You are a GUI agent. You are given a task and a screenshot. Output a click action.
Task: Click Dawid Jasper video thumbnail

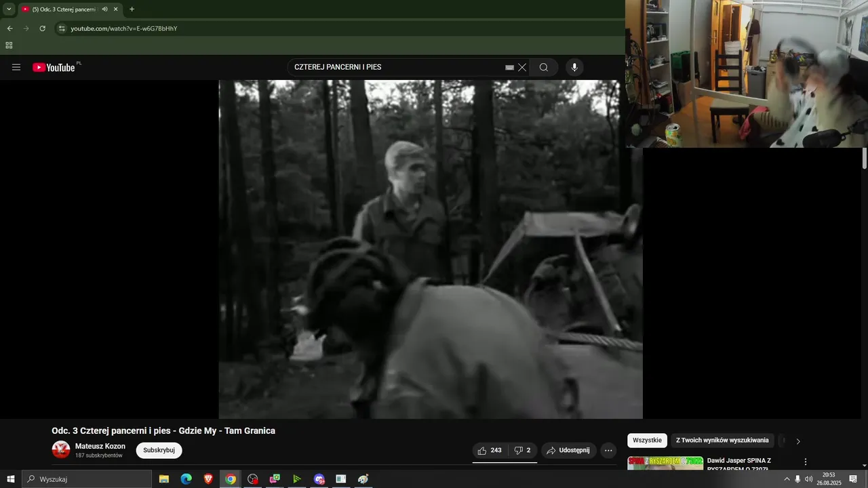(x=665, y=463)
